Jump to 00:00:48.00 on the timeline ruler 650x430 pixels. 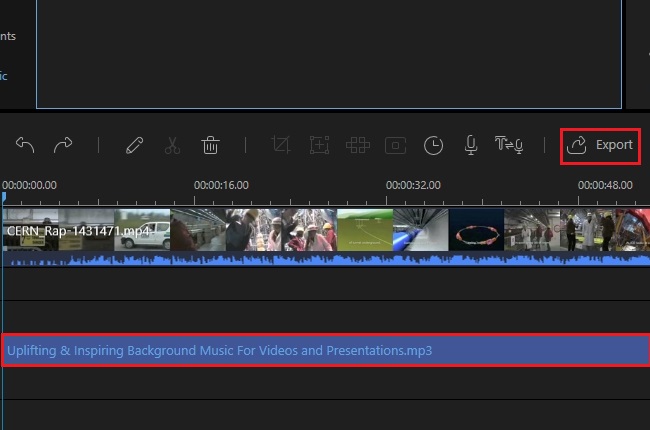[x=605, y=185]
